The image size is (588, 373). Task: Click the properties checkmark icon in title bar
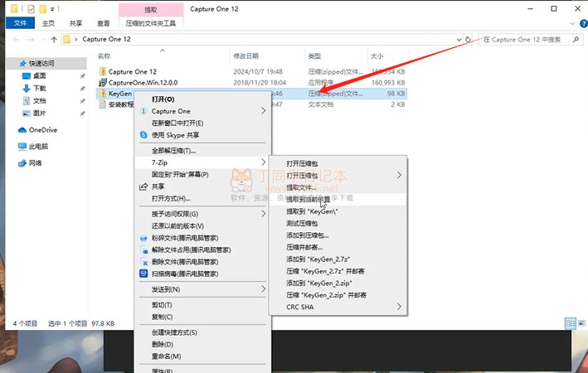[x=32, y=8]
